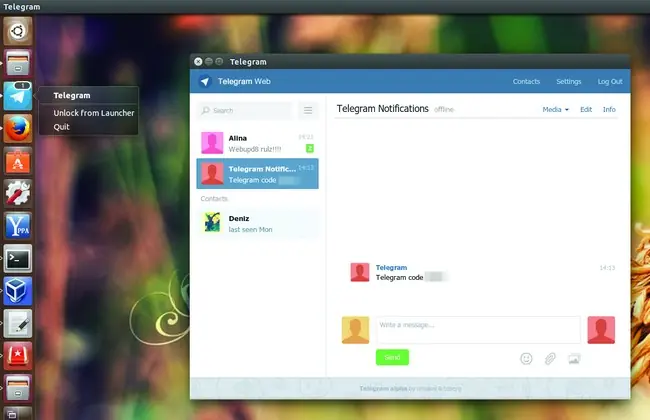Click the Telegram Web title text
The image size is (650, 420).
click(244, 81)
